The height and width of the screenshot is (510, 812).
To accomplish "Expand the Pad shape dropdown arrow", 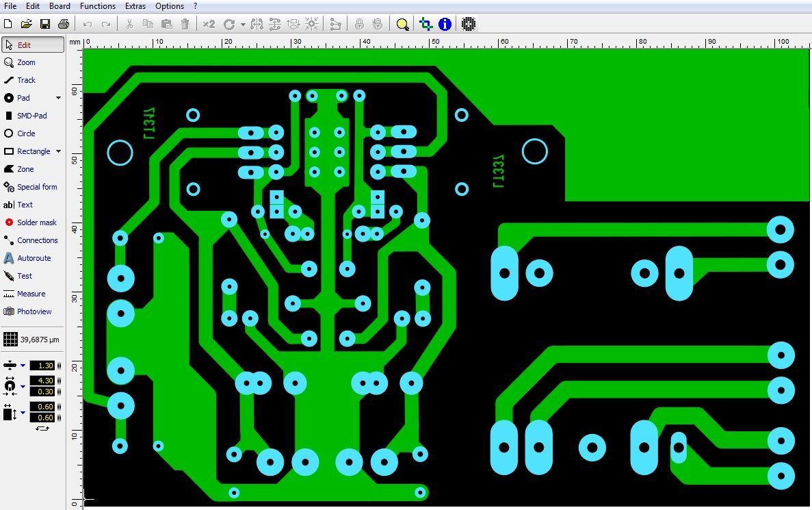I will (59, 97).
